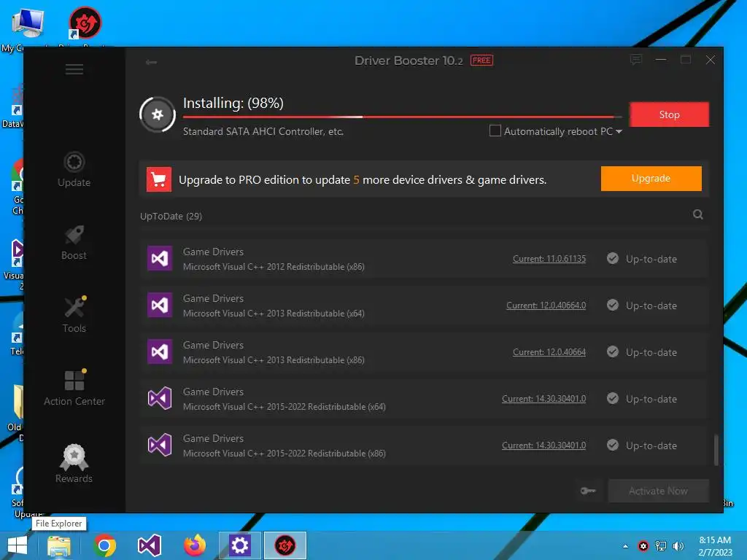The height and width of the screenshot is (560, 747).
Task: Click the red shopping cart icon
Action: (158, 179)
